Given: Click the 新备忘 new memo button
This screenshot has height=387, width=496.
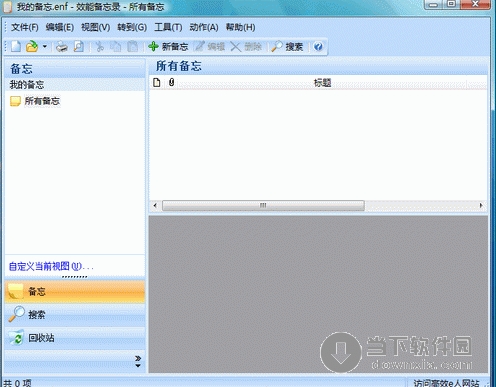Looking at the screenshot, I should 168,47.
